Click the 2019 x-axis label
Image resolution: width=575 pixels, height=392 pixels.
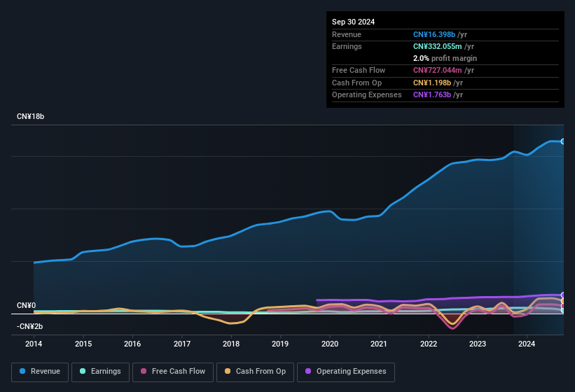point(280,344)
